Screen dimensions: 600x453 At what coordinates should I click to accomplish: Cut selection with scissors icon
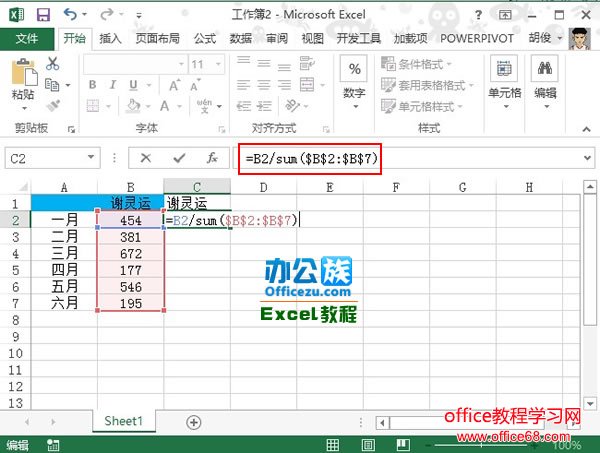pos(52,64)
